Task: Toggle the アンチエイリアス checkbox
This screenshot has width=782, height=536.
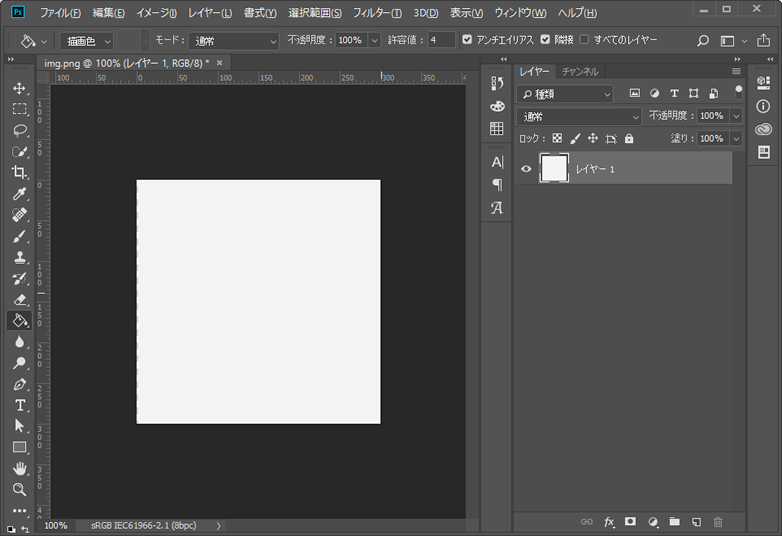Action: click(467, 39)
